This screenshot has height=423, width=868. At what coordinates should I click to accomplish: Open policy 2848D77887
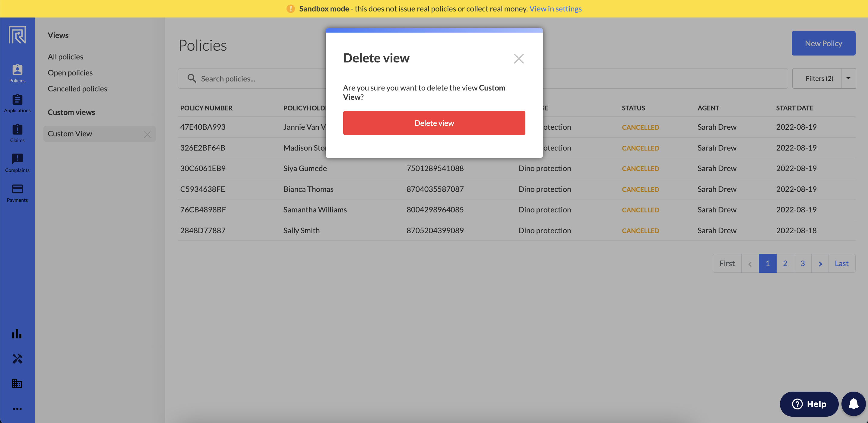pyautogui.click(x=202, y=230)
